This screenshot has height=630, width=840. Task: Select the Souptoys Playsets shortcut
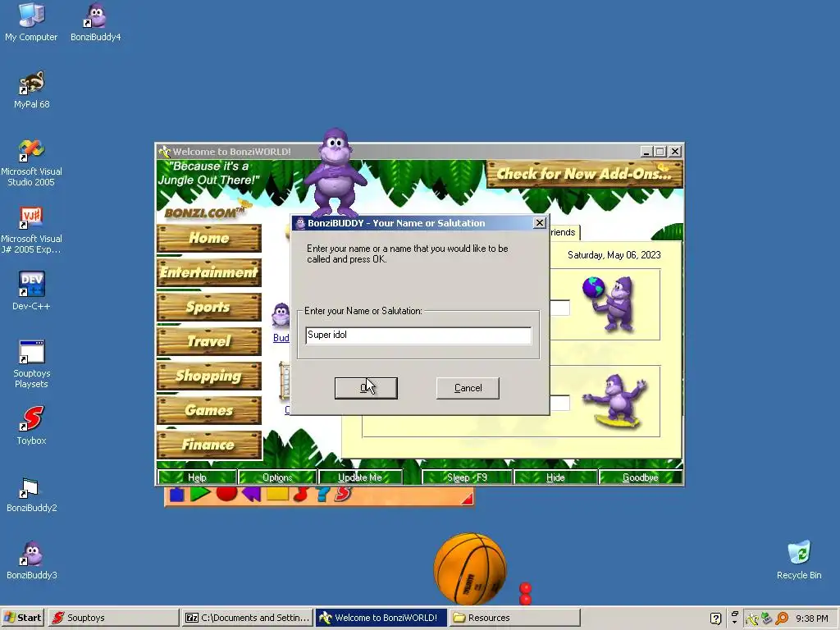pos(31,363)
